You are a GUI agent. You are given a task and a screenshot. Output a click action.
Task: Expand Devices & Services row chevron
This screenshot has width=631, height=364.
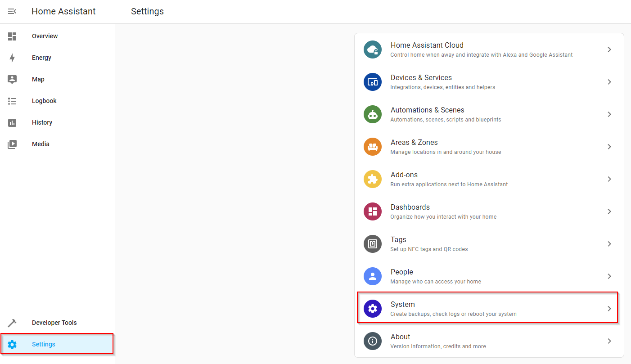(609, 82)
